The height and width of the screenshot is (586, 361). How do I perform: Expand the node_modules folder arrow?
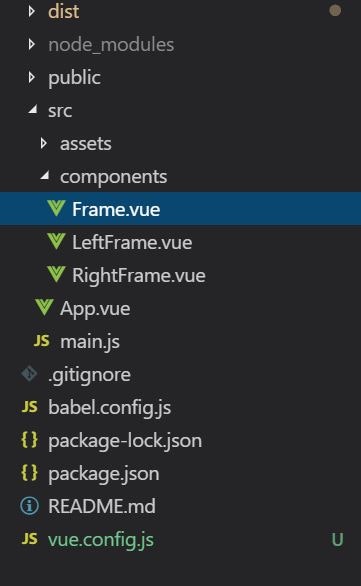(32, 44)
